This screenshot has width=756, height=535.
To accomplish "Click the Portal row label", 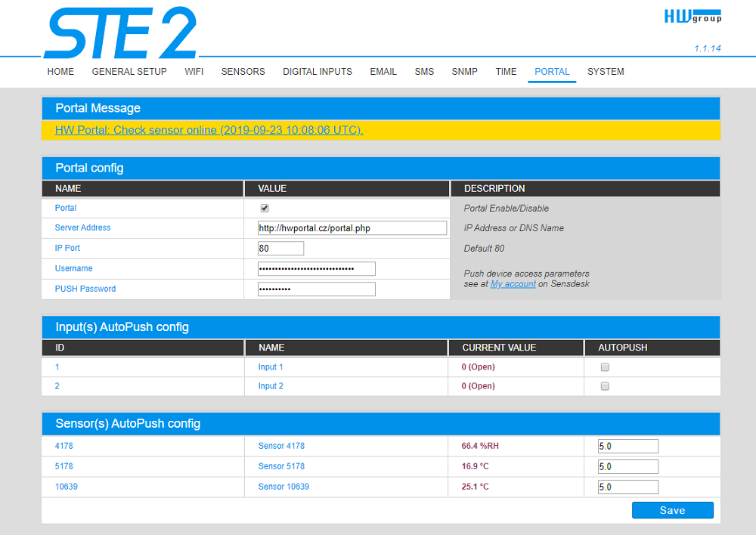I will [x=66, y=208].
